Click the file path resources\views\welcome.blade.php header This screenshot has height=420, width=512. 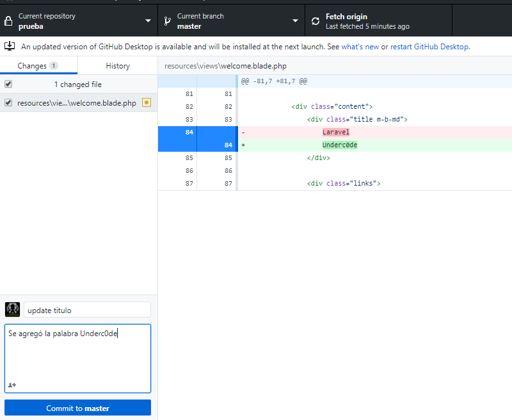pyautogui.click(x=225, y=66)
